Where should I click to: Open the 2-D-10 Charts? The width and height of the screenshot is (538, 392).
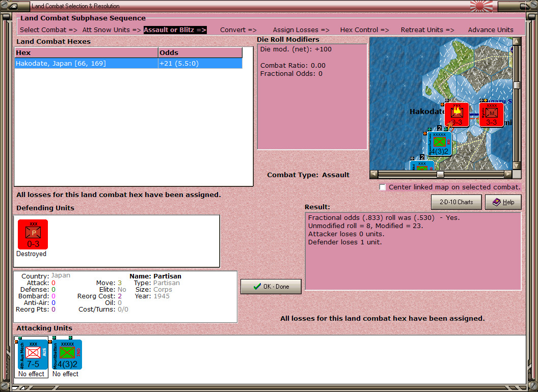(456, 202)
